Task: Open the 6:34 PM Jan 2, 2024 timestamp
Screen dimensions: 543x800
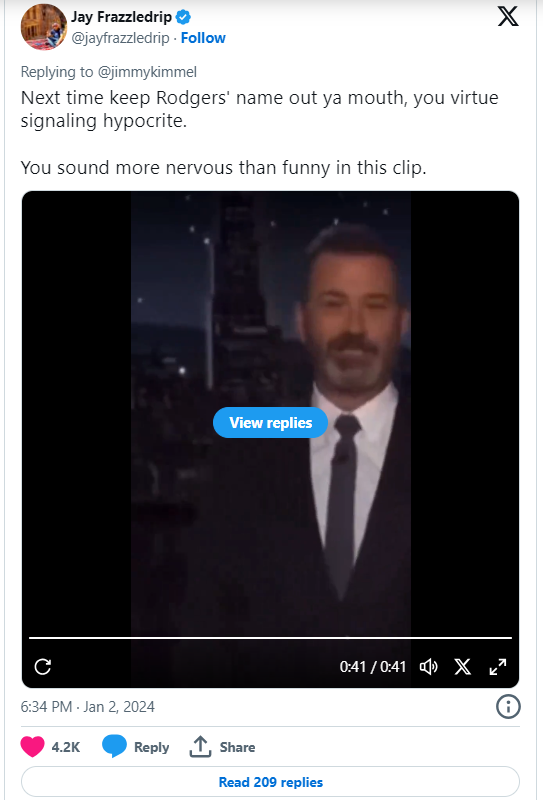Action: click(x=87, y=707)
